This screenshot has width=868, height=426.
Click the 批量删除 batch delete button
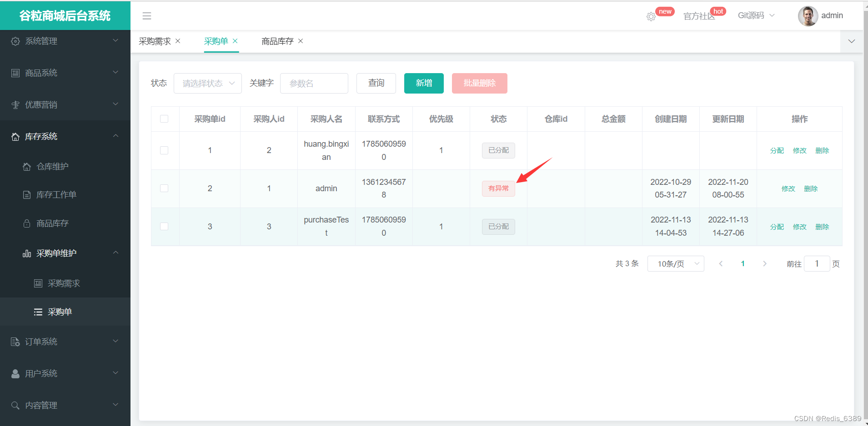click(x=480, y=84)
